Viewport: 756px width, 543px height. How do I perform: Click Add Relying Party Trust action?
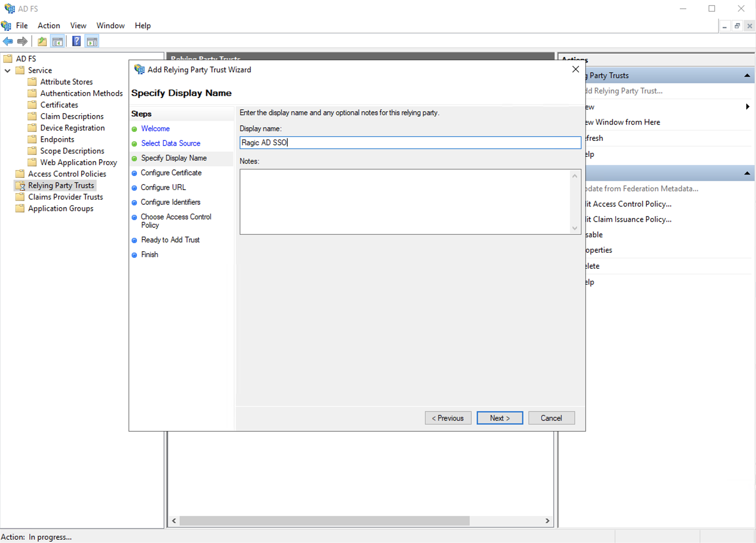624,91
